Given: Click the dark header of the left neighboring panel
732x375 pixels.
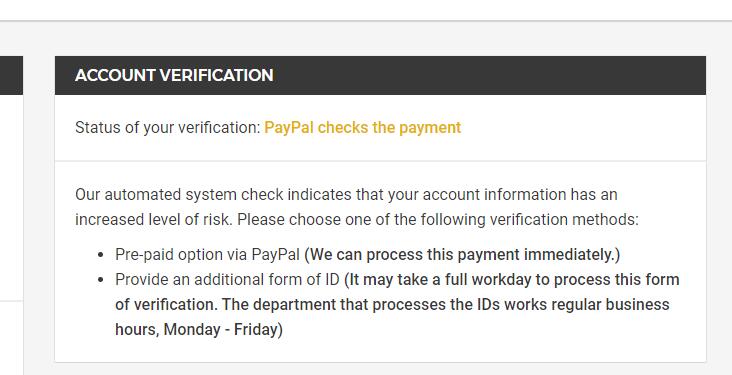Looking at the screenshot, I should click(x=11, y=75).
